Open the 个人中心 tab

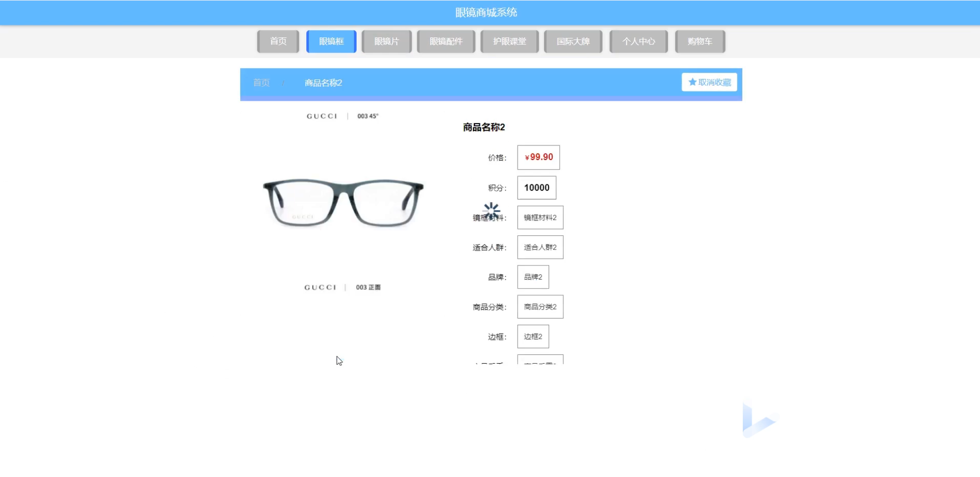[x=638, y=42]
